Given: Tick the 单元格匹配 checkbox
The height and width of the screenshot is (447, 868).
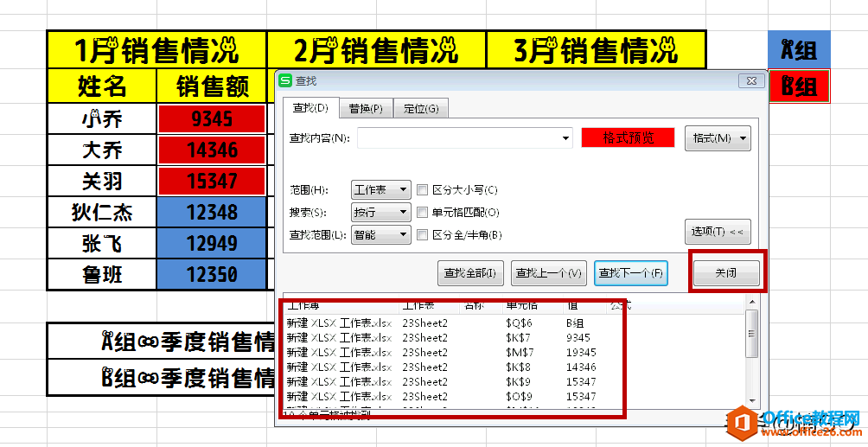Looking at the screenshot, I should (x=423, y=212).
